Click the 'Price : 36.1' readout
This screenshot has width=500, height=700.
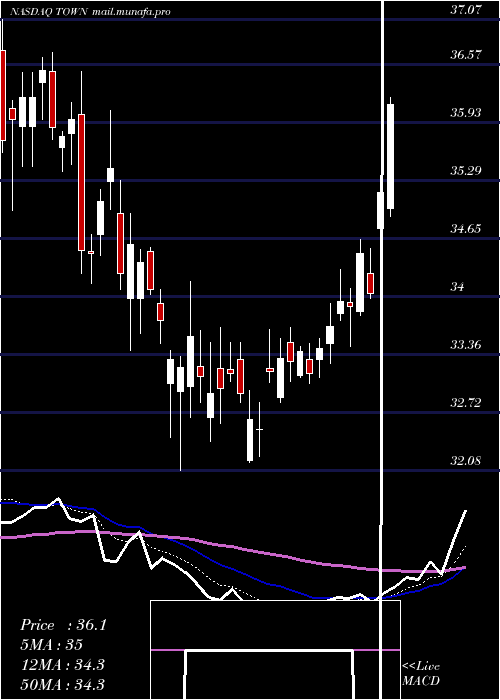coord(63,625)
